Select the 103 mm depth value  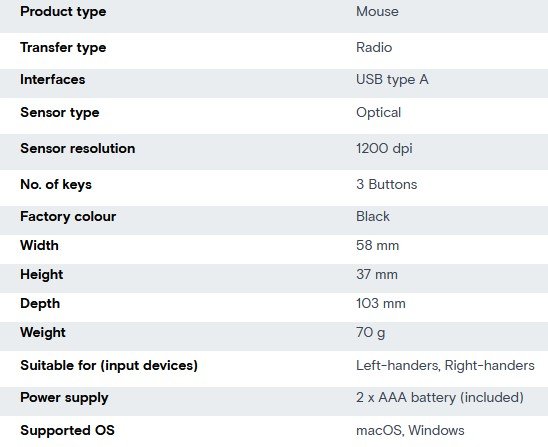(381, 303)
